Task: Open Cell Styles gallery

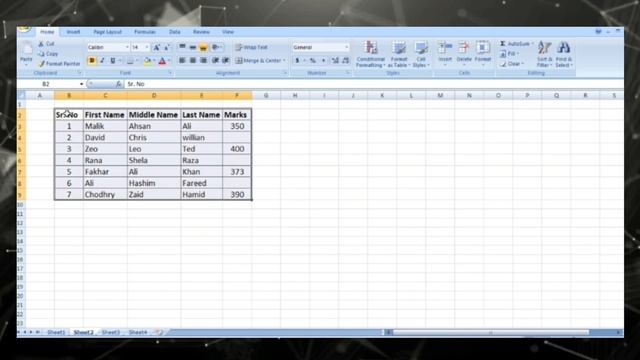Action: pos(421,54)
